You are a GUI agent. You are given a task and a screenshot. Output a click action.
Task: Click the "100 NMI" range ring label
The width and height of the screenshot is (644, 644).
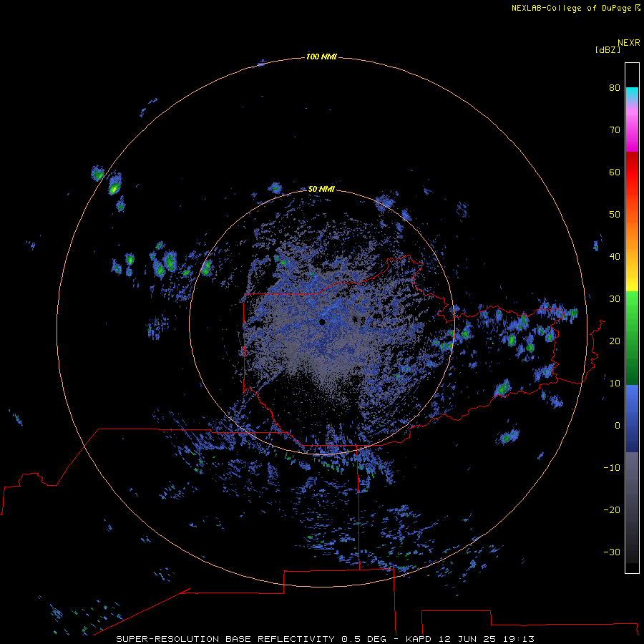point(321,57)
